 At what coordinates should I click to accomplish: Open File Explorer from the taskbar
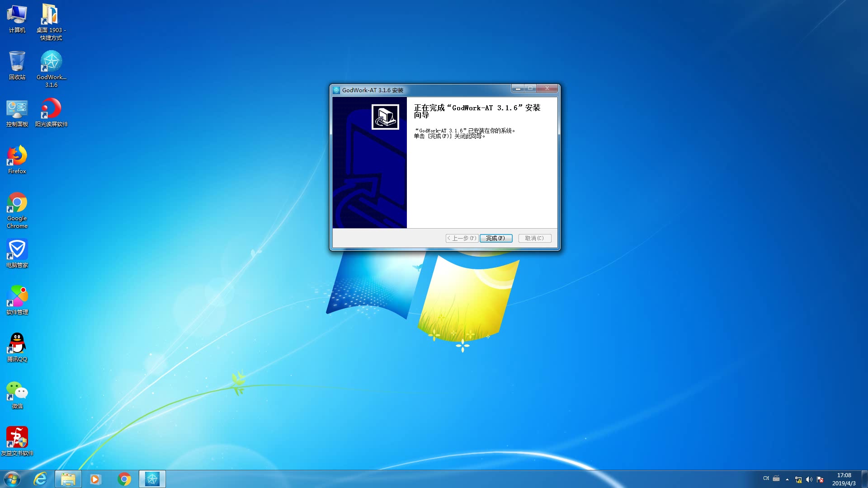68,479
